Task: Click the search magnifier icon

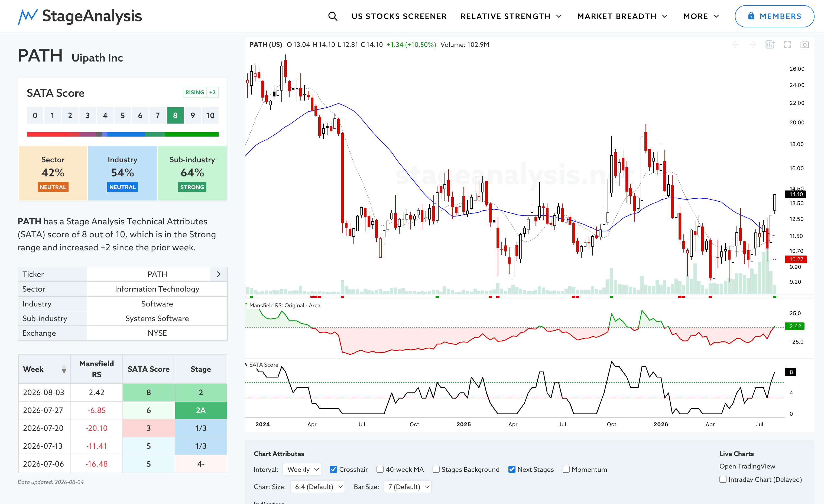Action: click(x=332, y=16)
